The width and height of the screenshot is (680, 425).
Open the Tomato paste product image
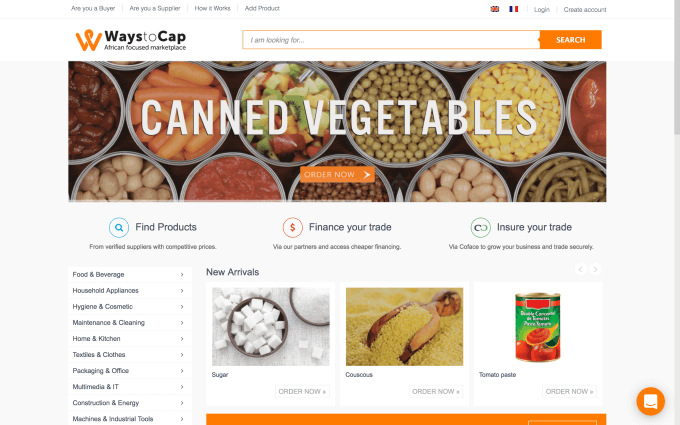pyautogui.click(x=538, y=327)
